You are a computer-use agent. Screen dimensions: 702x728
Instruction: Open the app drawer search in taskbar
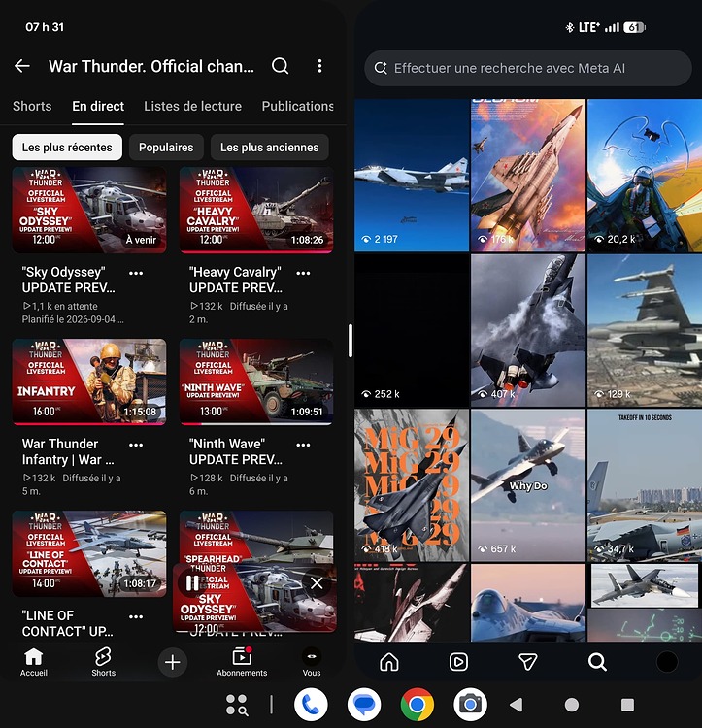(236, 705)
